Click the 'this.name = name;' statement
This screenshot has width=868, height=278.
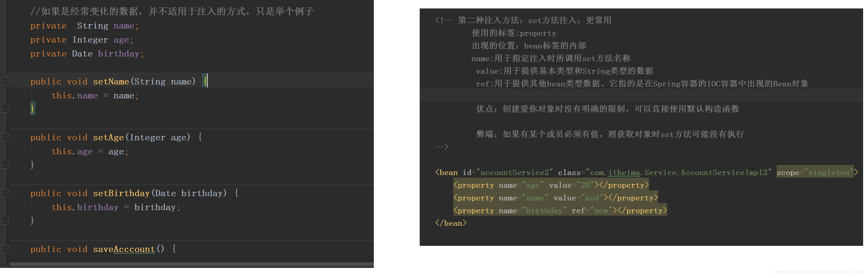[95, 96]
